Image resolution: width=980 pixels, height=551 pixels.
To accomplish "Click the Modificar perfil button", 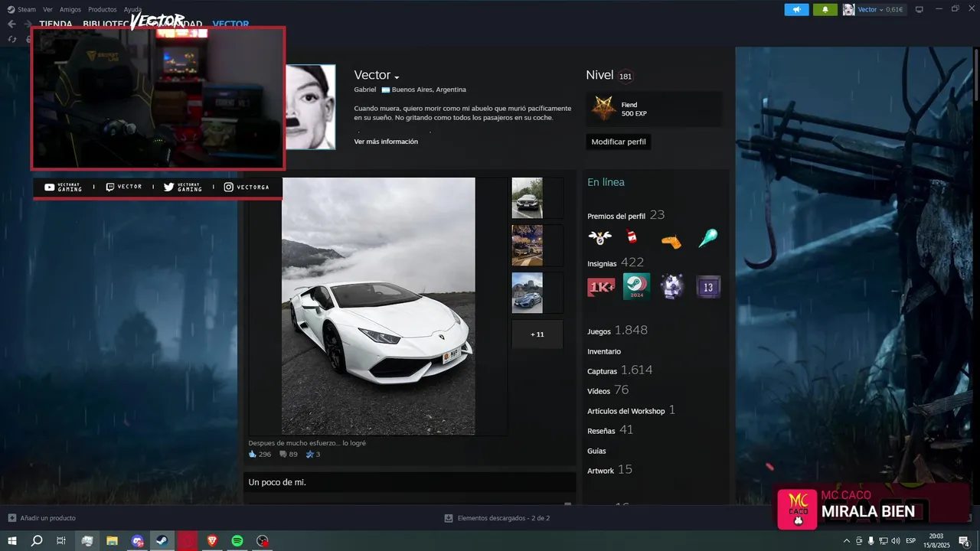I will point(619,142).
